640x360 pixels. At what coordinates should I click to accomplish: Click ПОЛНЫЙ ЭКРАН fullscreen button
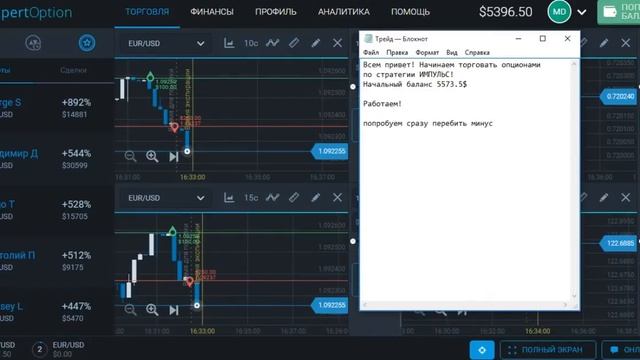(548, 350)
